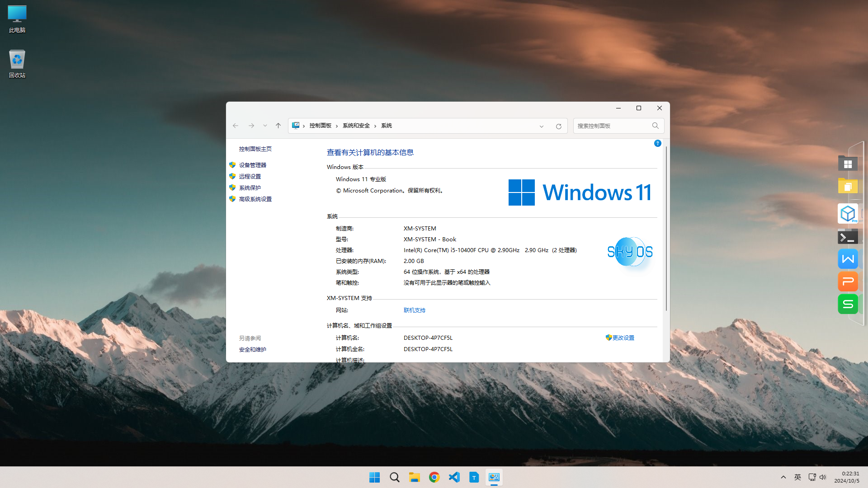This screenshot has width=868, height=488.
Task: Open Visual Studio Code from taskbar
Action: point(454,477)
